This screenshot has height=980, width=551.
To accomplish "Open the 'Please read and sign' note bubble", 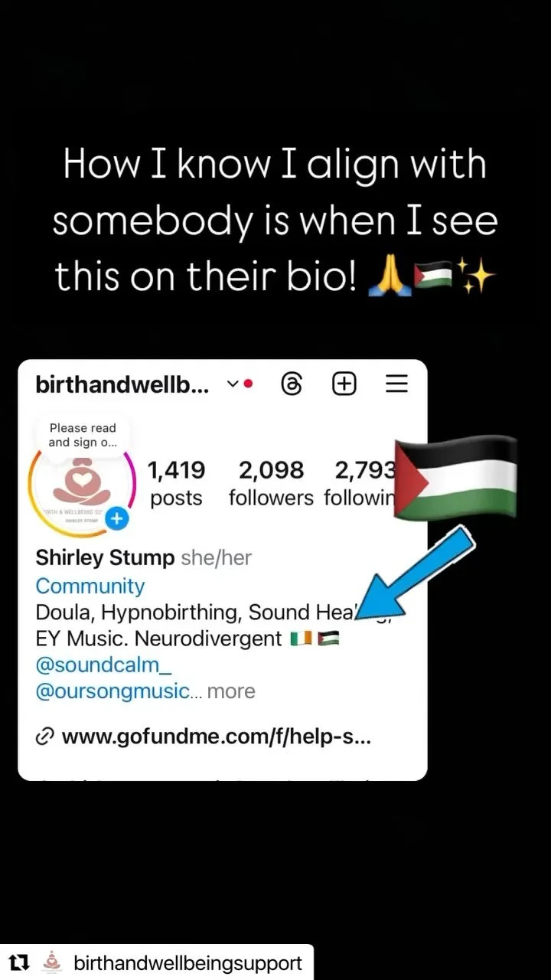I will pos(83,436).
